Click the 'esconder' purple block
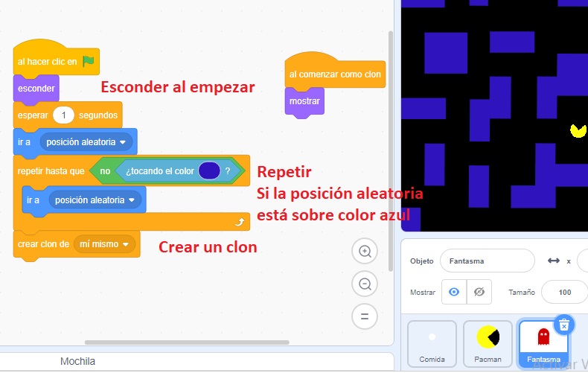The image size is (588, 373). (x=36, y=89)
